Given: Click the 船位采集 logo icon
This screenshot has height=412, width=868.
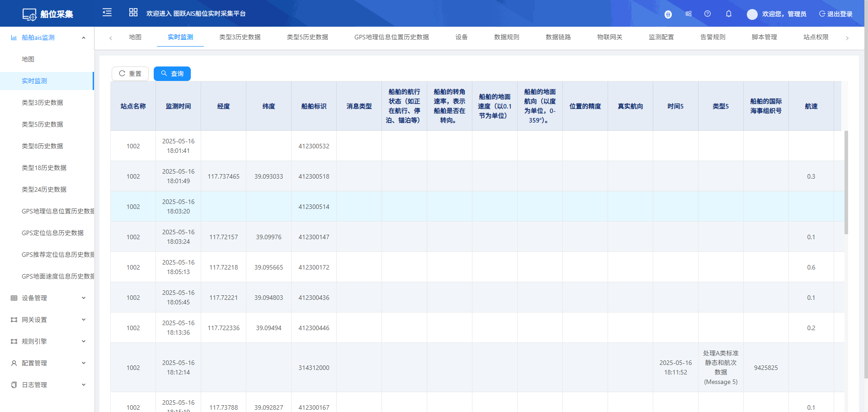Looking at the screenshot, I should coord(29,14).
